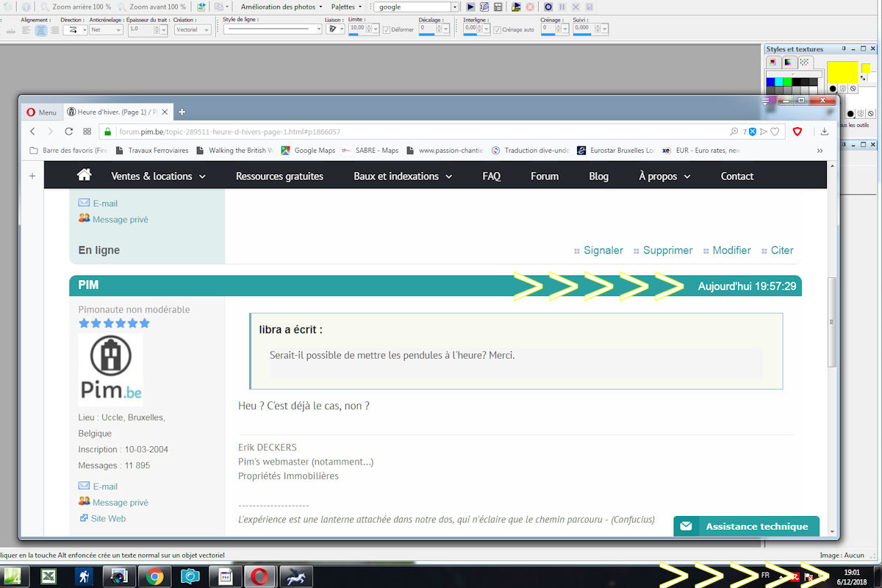Viewport: 882px width, 588px height.
Task: Reload the page with the browser refresh icon
Action: pyautogui.click(x=69, y=132)
